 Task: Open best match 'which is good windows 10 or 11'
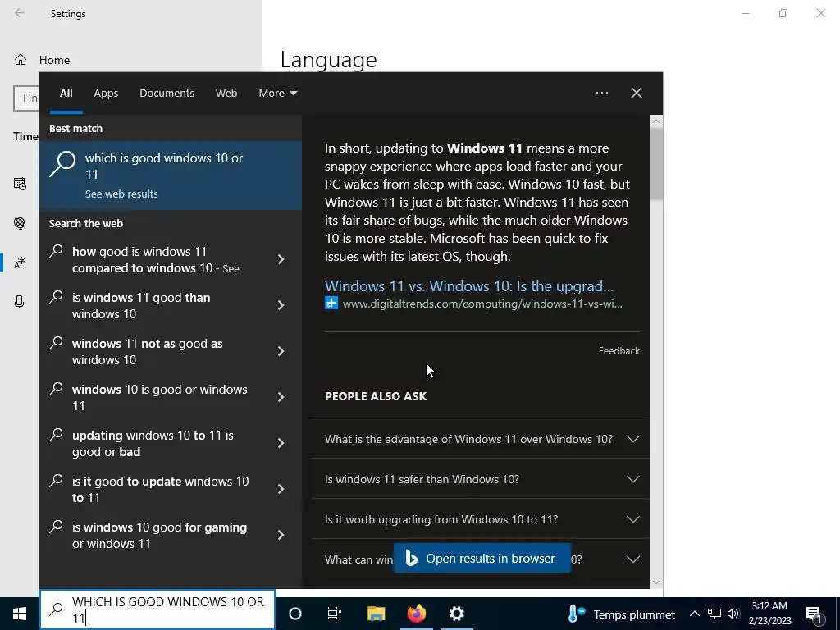click(171, 176)
